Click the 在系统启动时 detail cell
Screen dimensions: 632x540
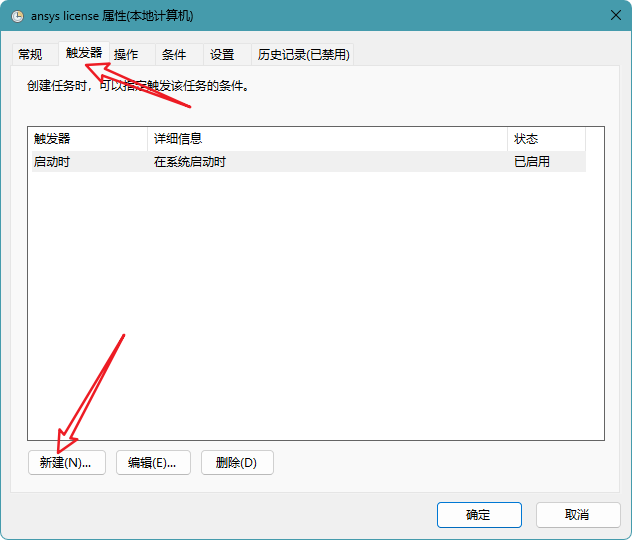(189, 162)
